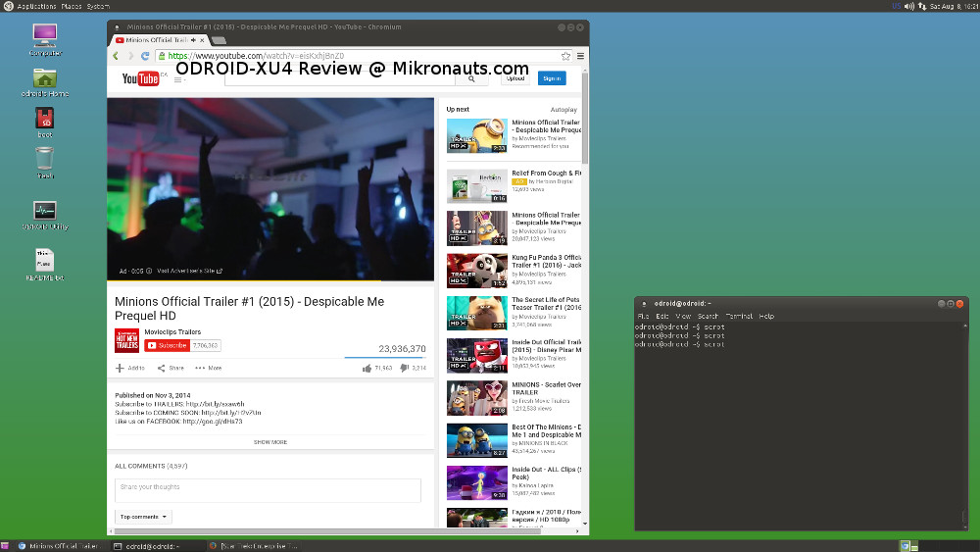Click SHOW MORE under description
This screenshot has width=980, height=552.
tap(270, 442)
